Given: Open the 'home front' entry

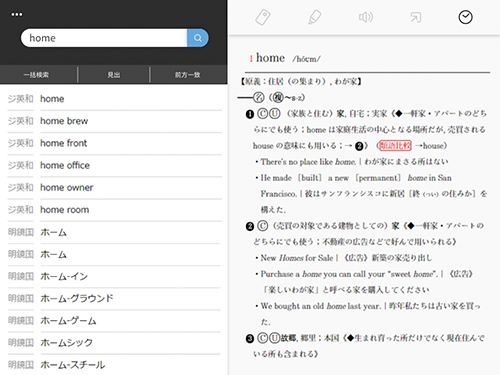Looking at the screenshot, I should [x=114, y=143].
